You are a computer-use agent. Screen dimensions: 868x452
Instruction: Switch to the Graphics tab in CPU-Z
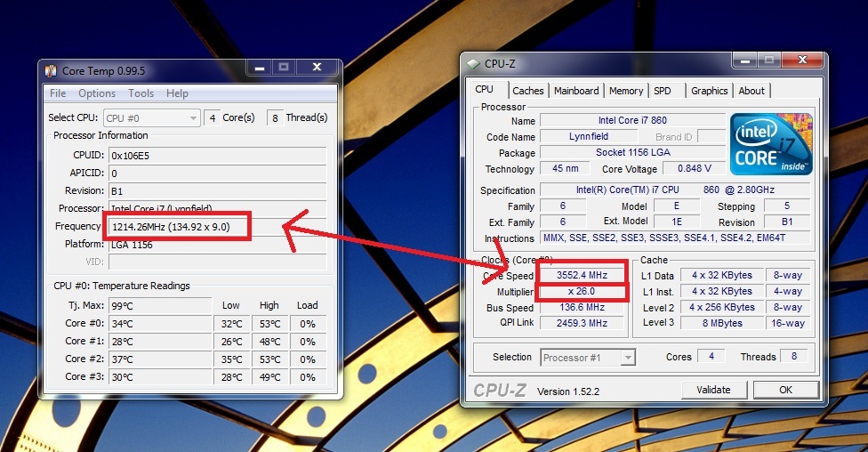(709, 91)
